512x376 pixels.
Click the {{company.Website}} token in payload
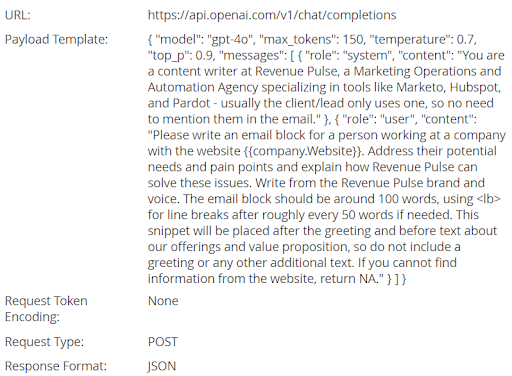click(x=303, y=151)
